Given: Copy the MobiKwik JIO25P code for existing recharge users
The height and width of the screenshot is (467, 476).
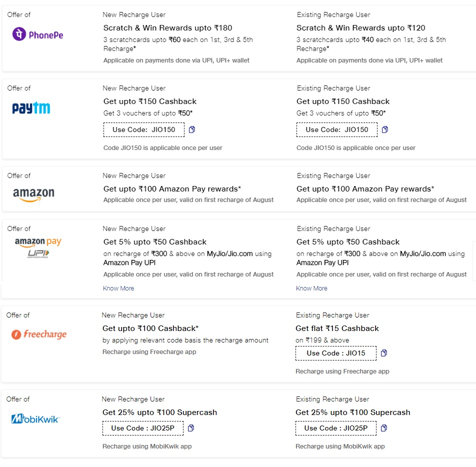Looking at the screenshot, I should click(384, 428).
